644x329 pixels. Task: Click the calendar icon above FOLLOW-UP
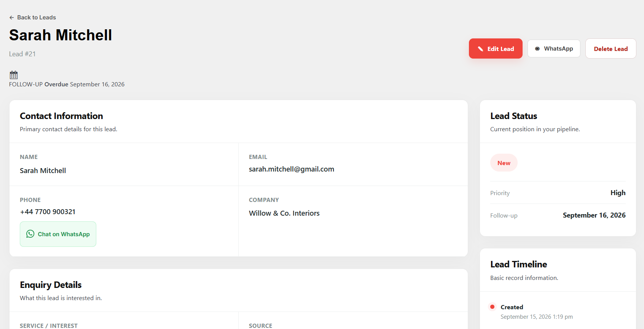pyautogui.click(x=14, y=75)
